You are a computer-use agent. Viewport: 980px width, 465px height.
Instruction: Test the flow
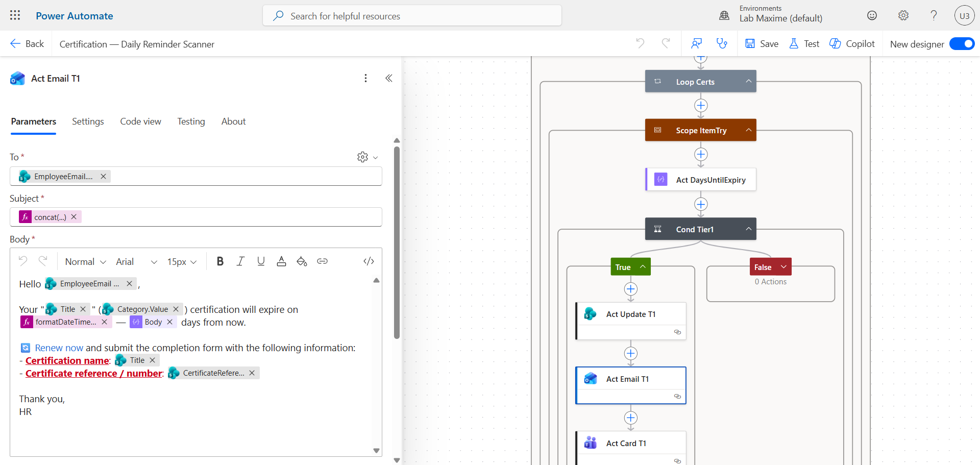(x=804, y=44)
